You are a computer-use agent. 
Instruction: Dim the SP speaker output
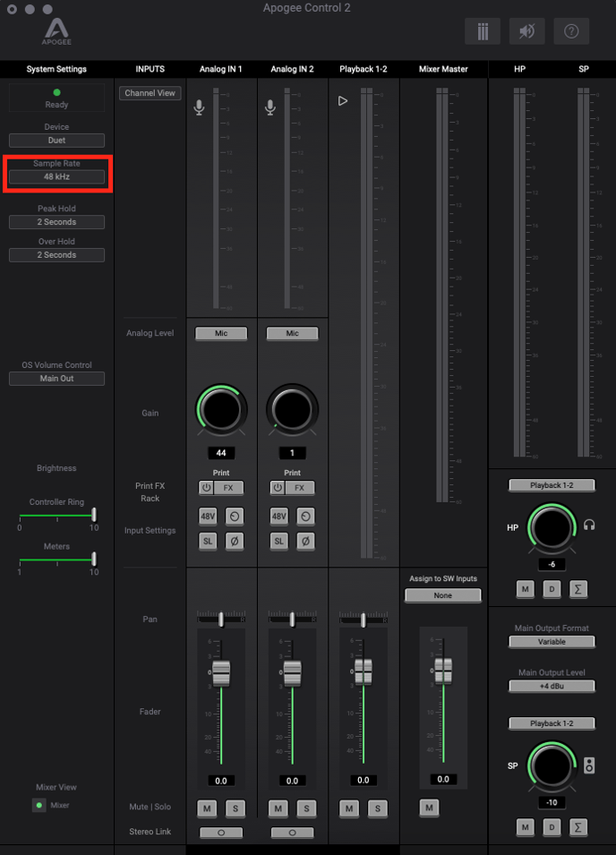pyautogui.click(x=552, y=826)
